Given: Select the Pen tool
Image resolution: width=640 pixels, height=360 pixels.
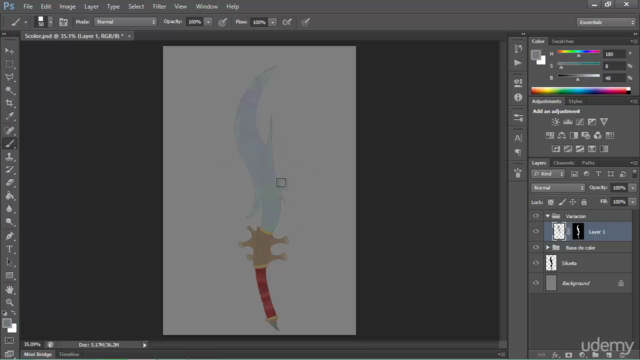Looking at the screenshot, I should (9, 236).
